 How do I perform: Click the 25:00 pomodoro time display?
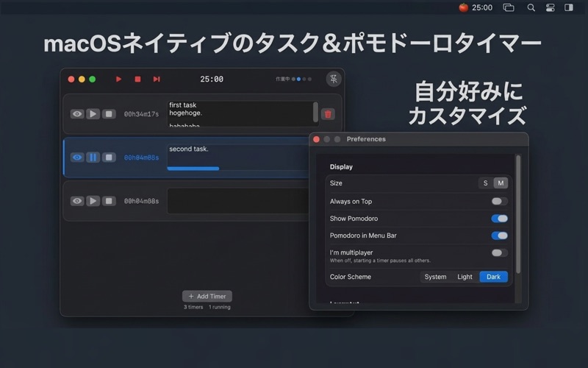pyautogui.click(x=212, y=79)
